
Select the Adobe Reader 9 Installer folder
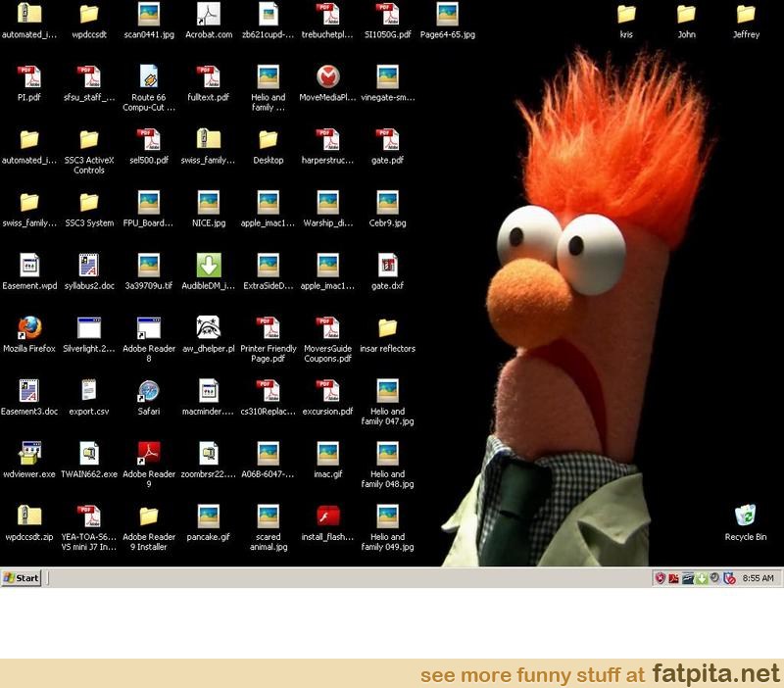point(149,516)
